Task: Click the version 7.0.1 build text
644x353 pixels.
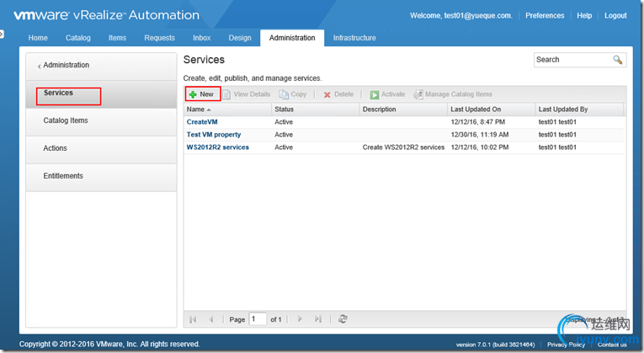Action: [x=495, y=345]
